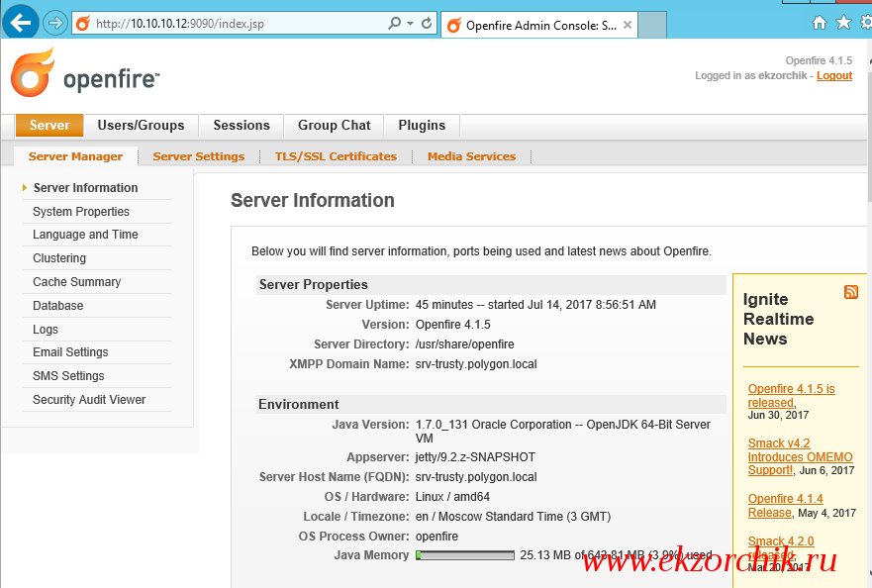Open the Users/Groups tab
Screen dimensions: 872x588
pos(141,125)
